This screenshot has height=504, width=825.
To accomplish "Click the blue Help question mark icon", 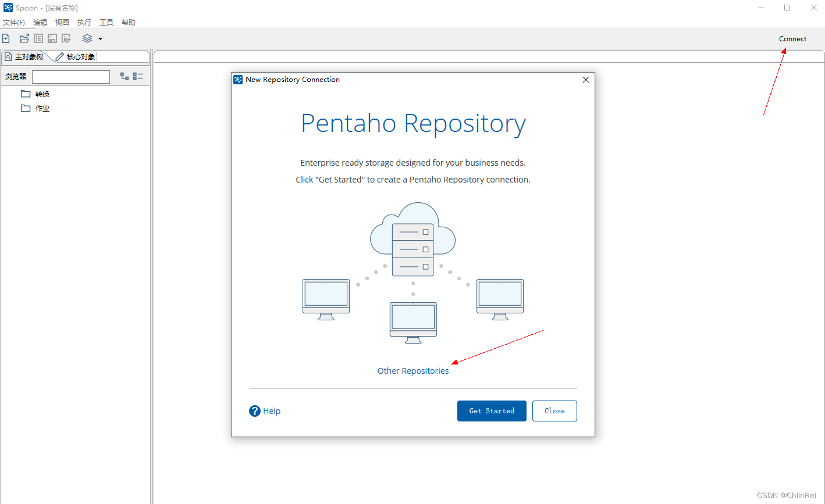I will point(255,411).
